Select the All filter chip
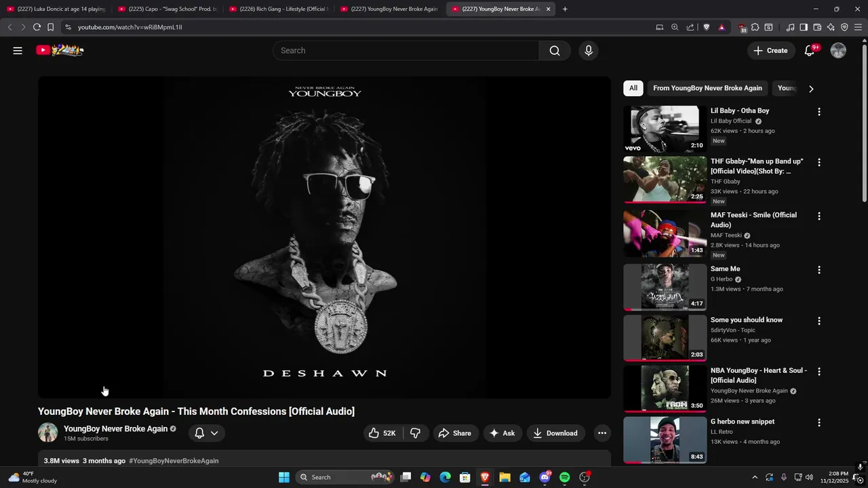868x488 pixels. [x=633, y=88]
